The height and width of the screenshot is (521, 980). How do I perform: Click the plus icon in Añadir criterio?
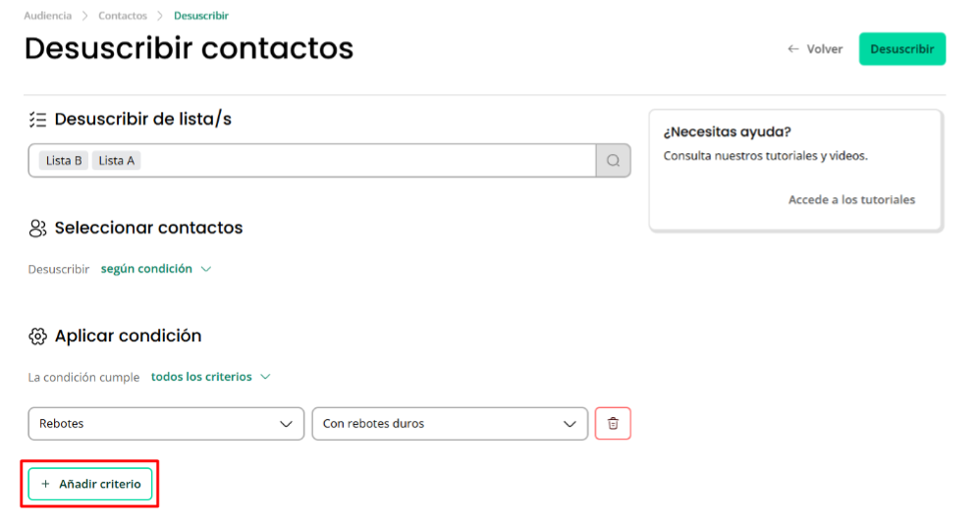point(45,484)
